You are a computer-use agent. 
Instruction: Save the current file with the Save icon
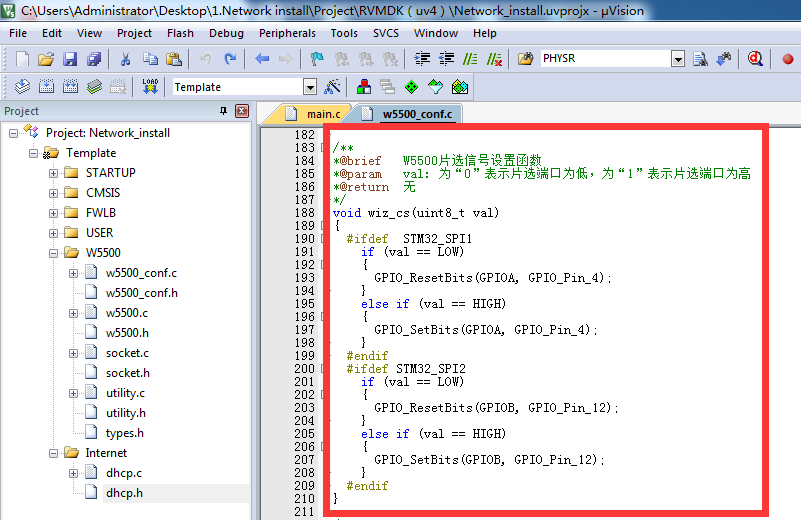pyautogui.click(x=69, y=59)
